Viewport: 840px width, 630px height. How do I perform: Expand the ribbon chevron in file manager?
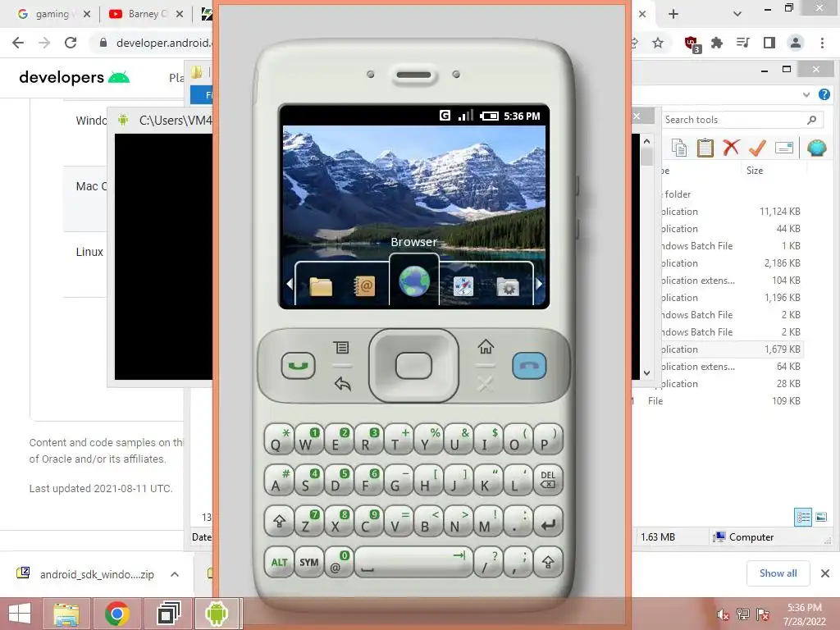pyautogui.click(x=806, y=95)
